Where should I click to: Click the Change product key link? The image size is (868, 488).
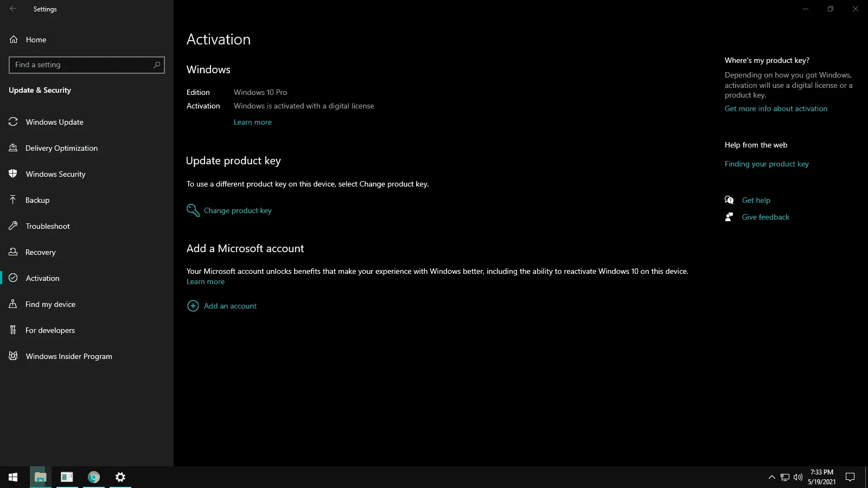coord(238,211)
